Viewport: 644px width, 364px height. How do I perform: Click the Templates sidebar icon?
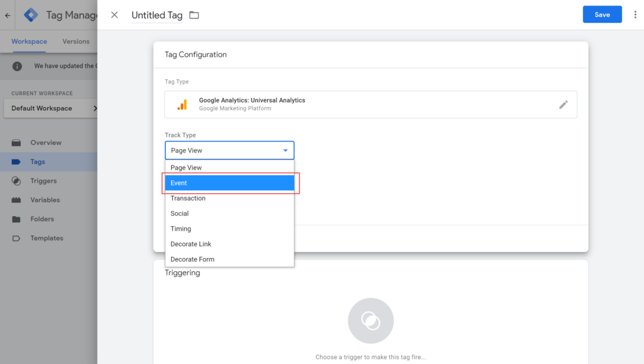(x=16, y=238)
